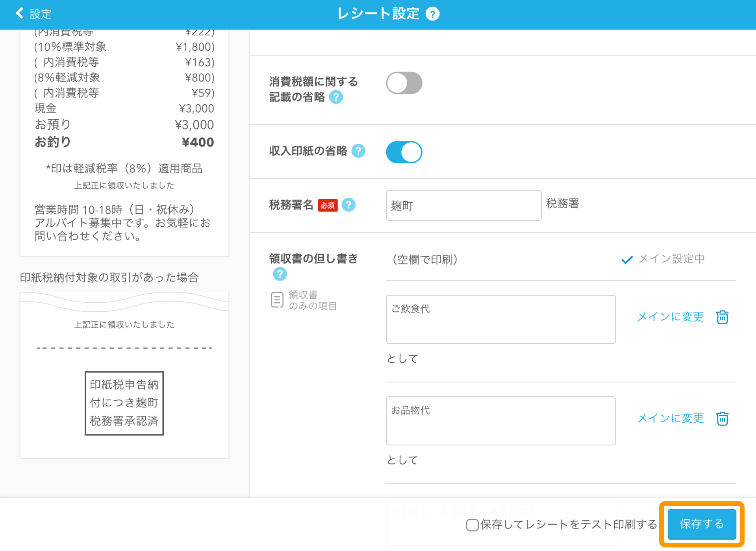Click メインに変更 next to ご飲食代
The height and width of the screenshot is (551, 756).
click(x=671, y=317)
